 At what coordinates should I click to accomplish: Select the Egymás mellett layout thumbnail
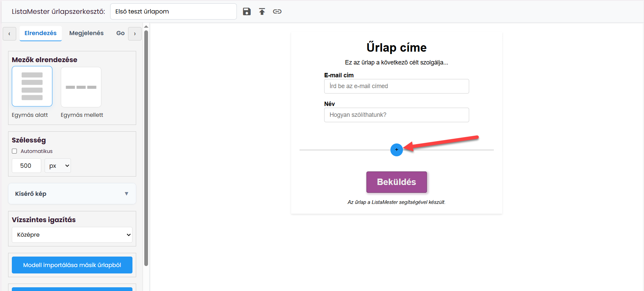(x=81, y=87)
